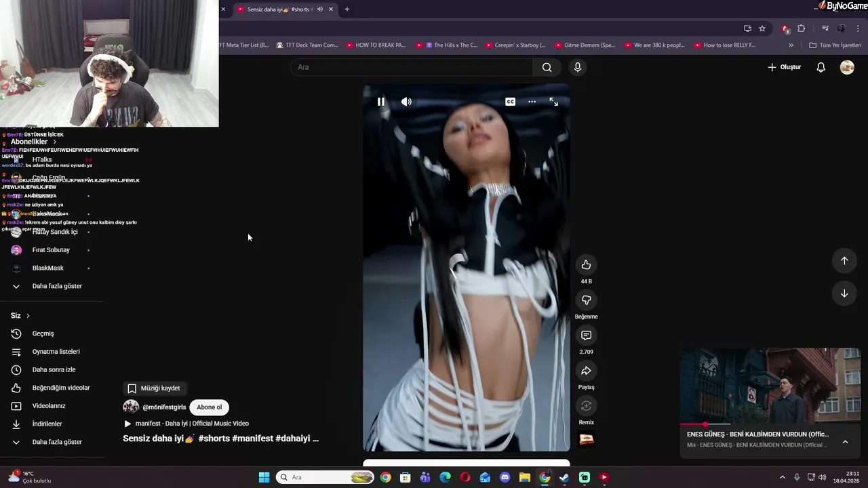The image size is (868, 488).
Task: Open the system volume tray icon
Action: pos(822,477)
